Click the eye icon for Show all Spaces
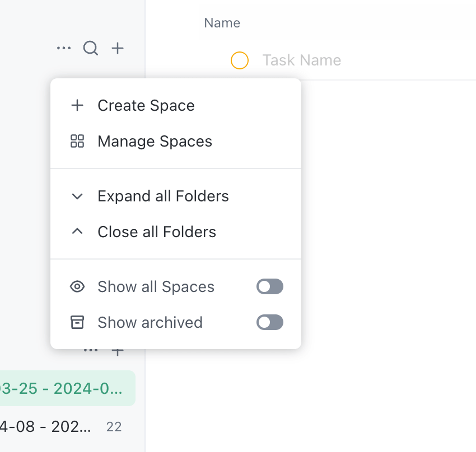 coord(77,287)
